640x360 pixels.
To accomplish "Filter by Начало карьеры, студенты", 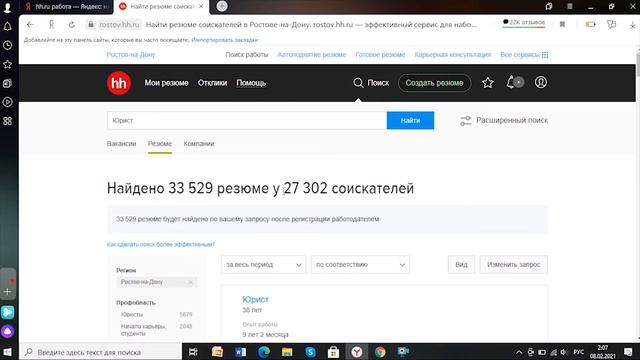I will tap(143, 330).
